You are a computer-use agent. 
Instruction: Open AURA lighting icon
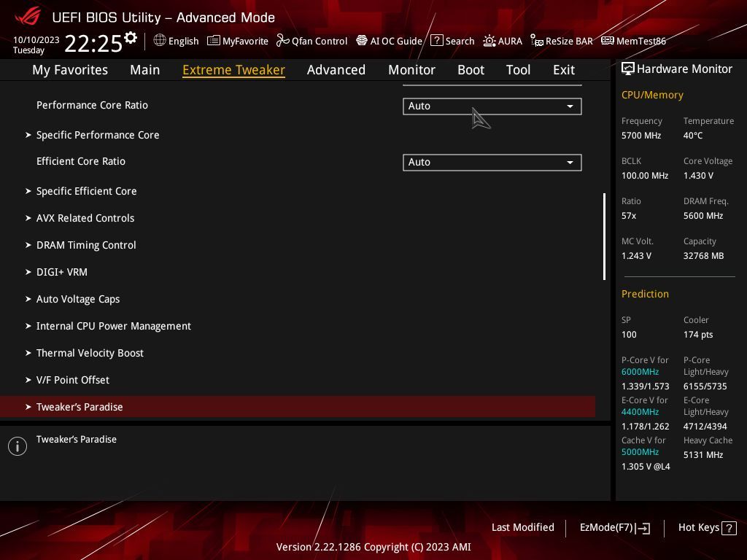coord(489,41)
